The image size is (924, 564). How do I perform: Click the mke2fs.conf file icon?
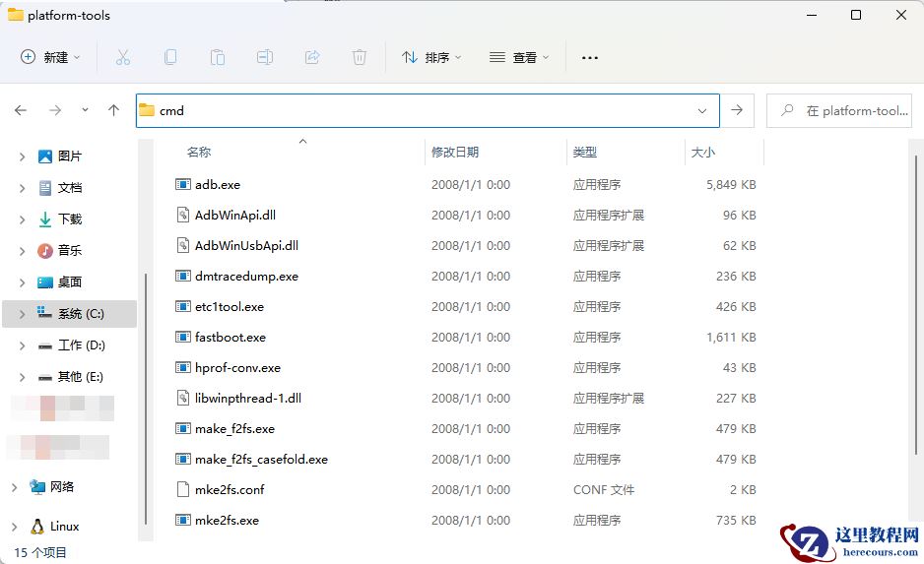182,489
